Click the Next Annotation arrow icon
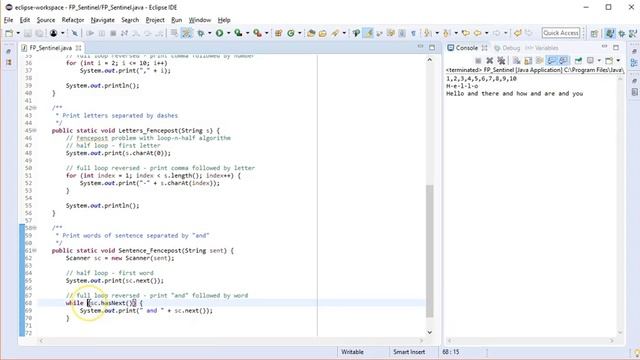640x360 pixels. point(427,33)
